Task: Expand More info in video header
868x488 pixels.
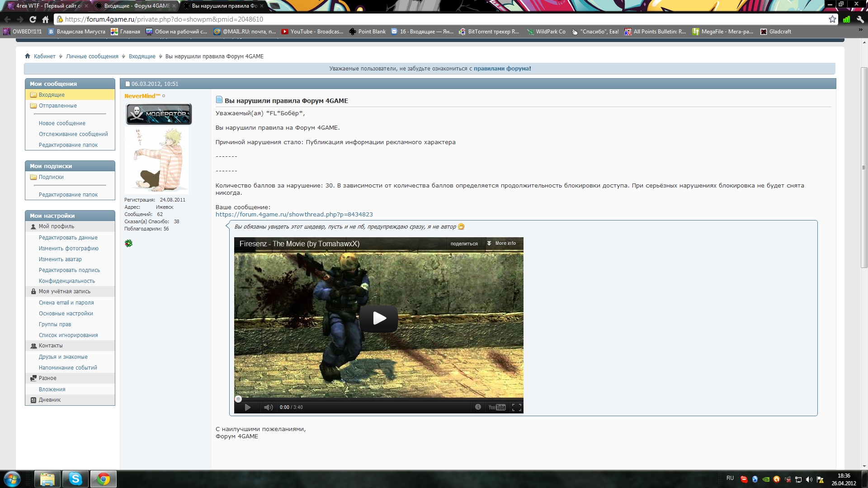Action: click(x=501, y=244)
